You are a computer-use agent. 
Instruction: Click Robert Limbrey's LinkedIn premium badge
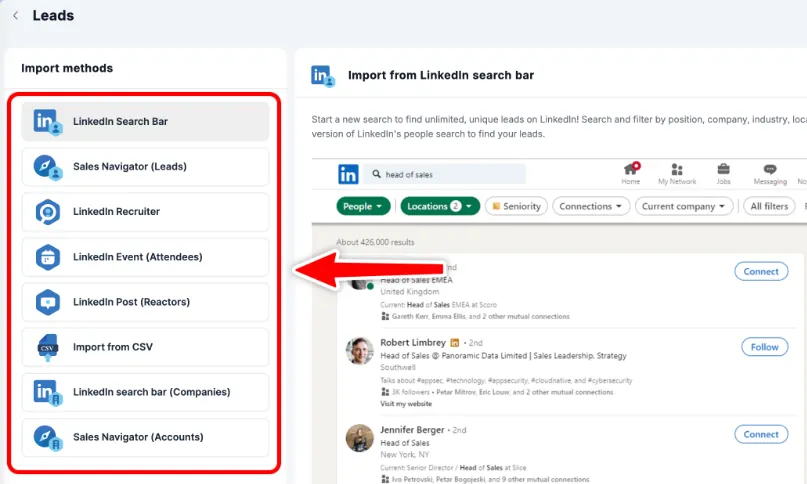tap(454, 342)
